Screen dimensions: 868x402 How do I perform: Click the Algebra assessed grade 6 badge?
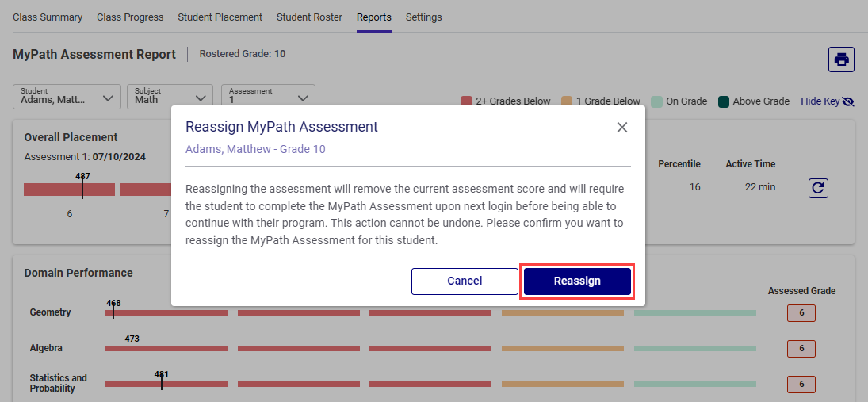pos(801,349)
